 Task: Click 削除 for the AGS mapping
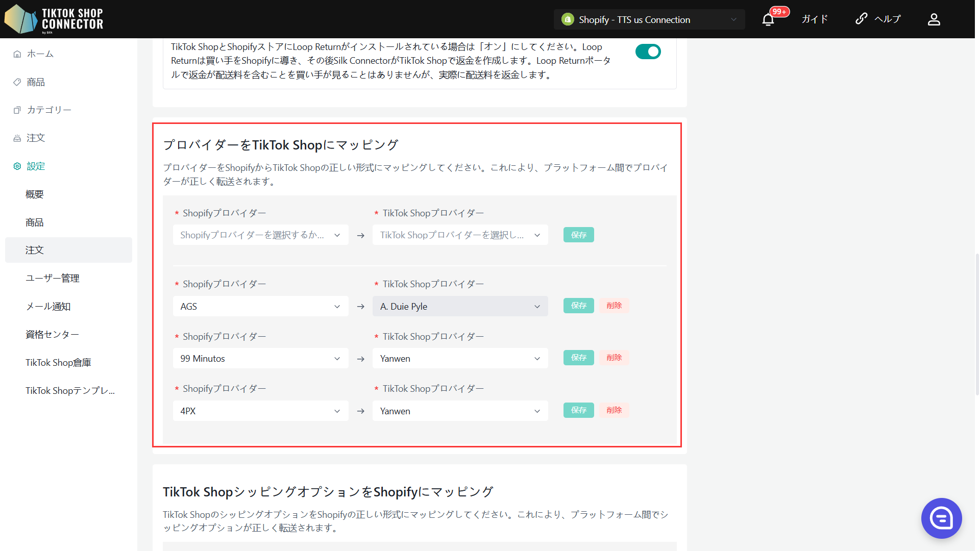click(x=614, y=306)
